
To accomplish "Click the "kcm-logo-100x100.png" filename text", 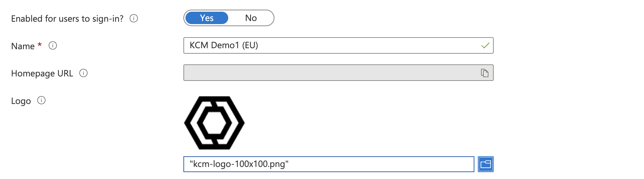I will click(239, 164).
